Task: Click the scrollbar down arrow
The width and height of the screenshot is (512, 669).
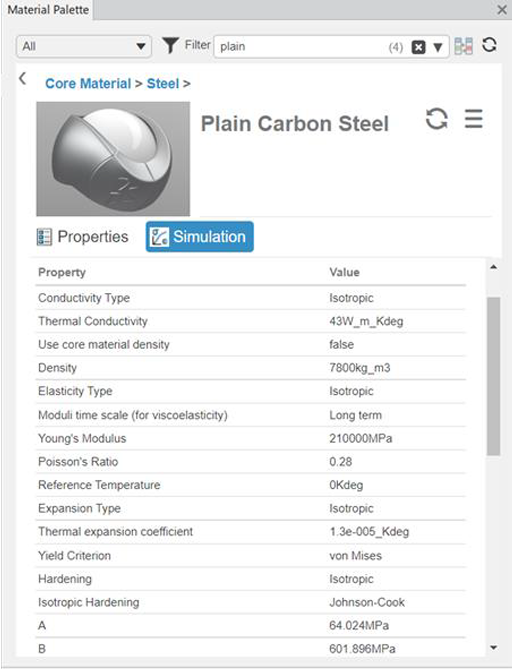Action: (494, 648)
